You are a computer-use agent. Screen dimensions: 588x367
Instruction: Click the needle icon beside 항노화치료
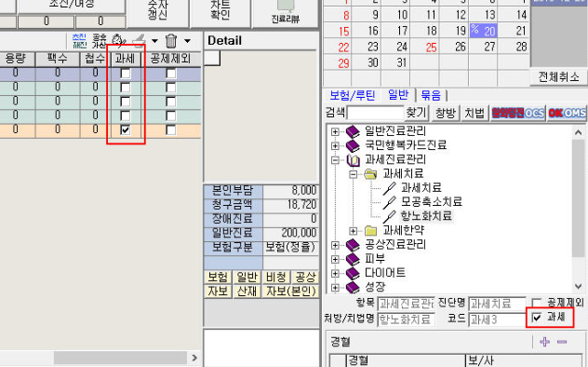tap(389, 216)
